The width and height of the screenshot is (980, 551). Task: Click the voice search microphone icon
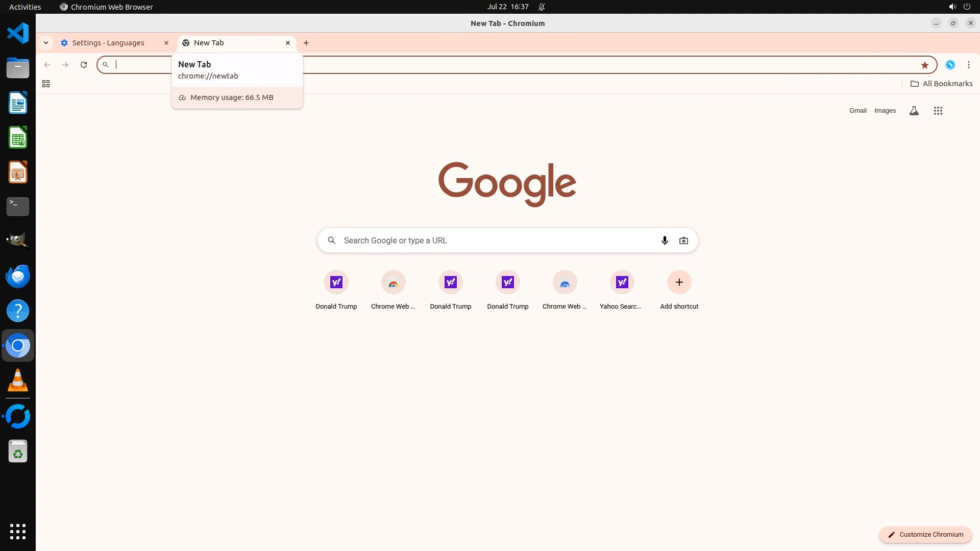[x=665, y=240]
